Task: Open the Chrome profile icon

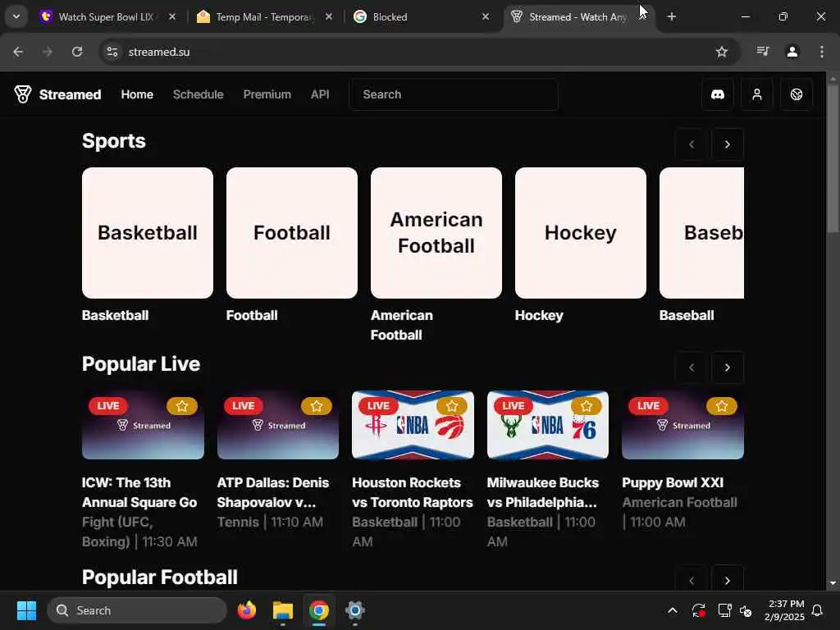Action: click(792, 52)
